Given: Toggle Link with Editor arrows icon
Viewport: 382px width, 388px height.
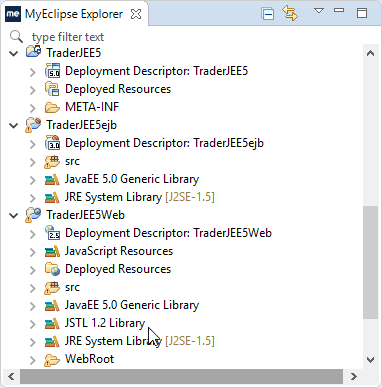Looking at the screenshot, I should pos(290,14).
